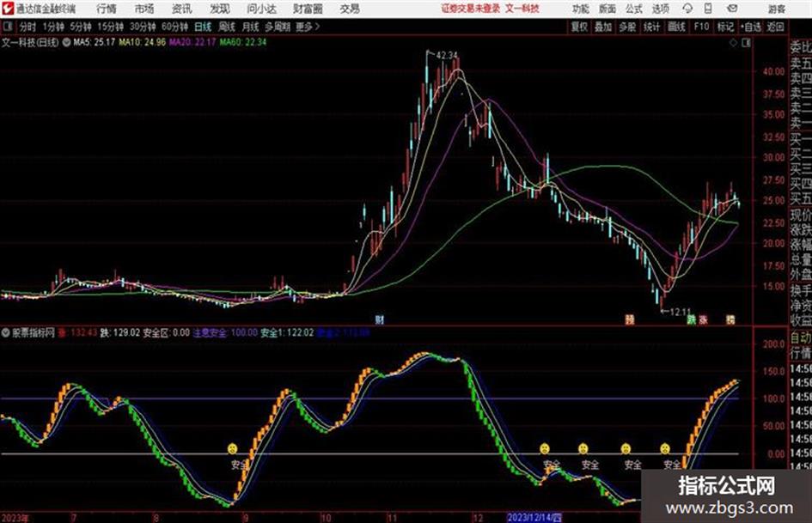Click the customer service headset icon
Image resolution: width=812 pixels, height=523 pixels.
687,9
